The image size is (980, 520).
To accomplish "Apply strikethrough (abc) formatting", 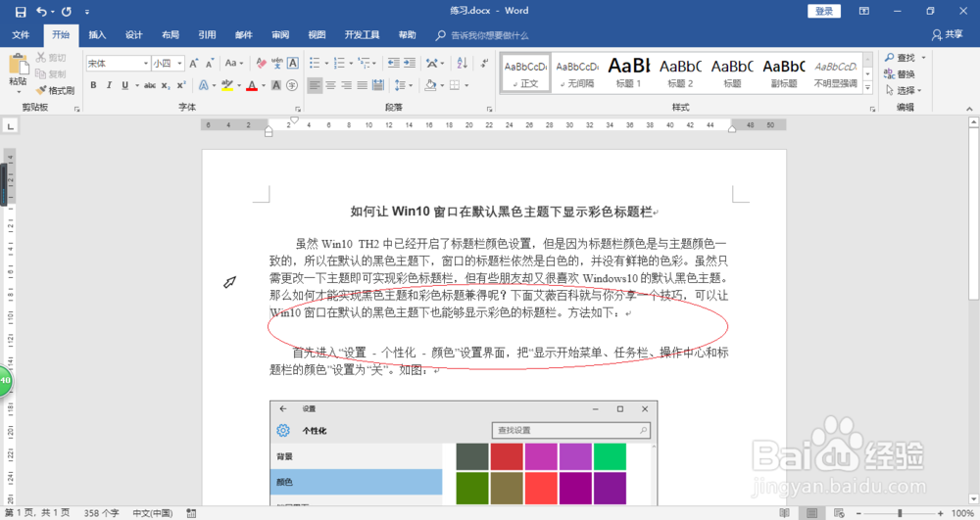I will tap(149, 85).
